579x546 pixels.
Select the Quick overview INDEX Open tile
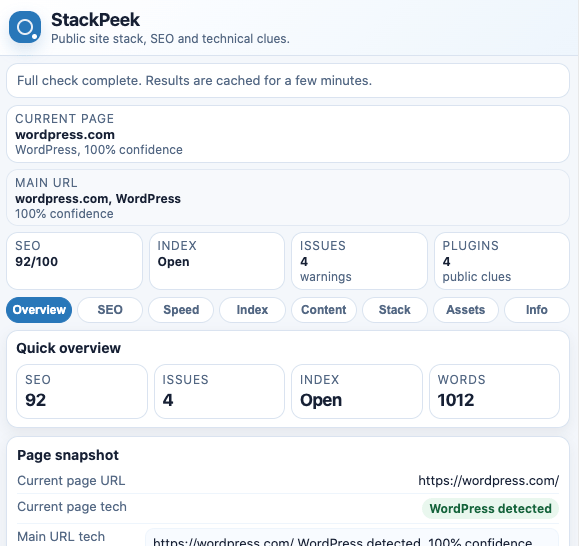(357, 392)
